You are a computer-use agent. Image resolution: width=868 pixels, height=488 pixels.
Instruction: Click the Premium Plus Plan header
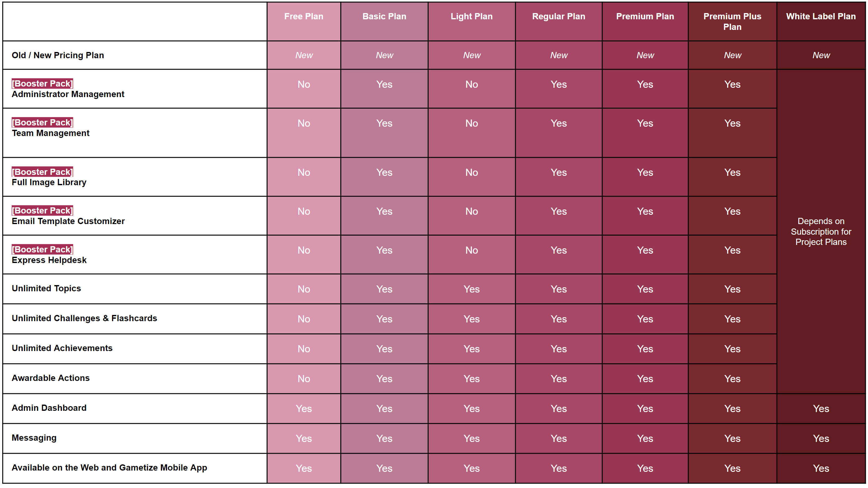point(732,21)
